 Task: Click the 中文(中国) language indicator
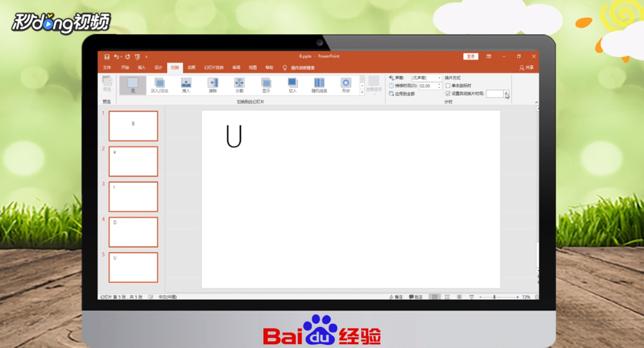coord(168,297)
